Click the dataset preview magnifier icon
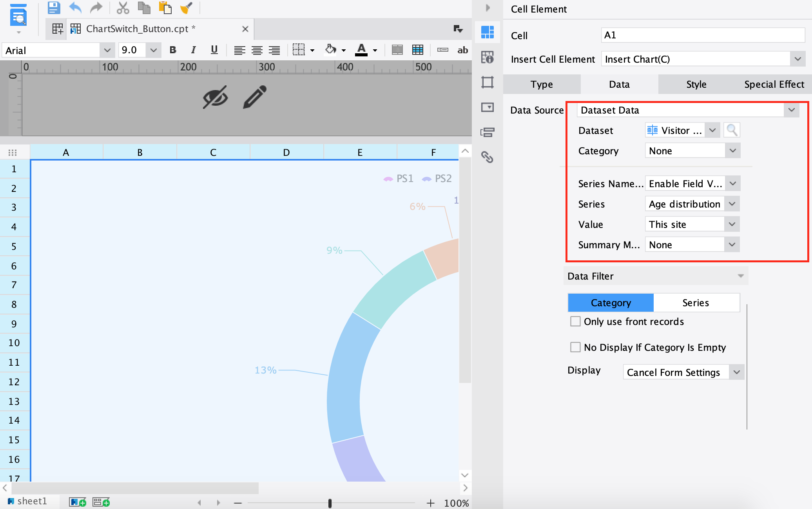 click(x=732, y=130)
